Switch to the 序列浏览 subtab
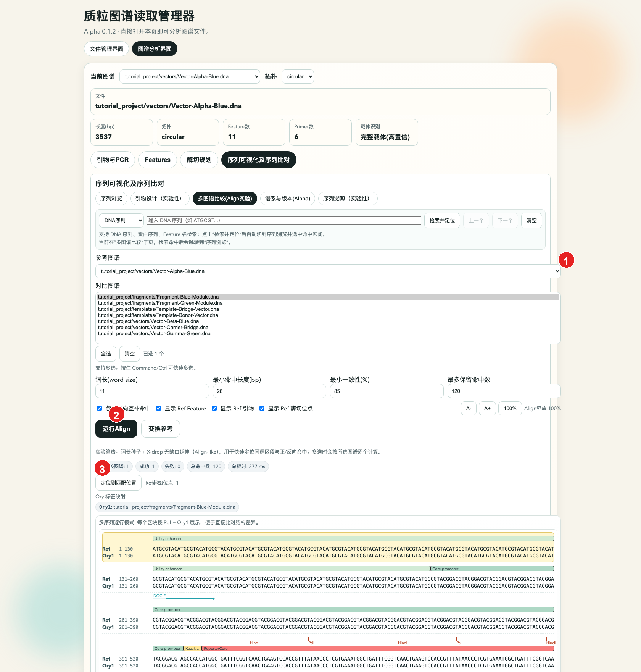The width and height of the screenshot is (641, 672). (x=111, y=199)
